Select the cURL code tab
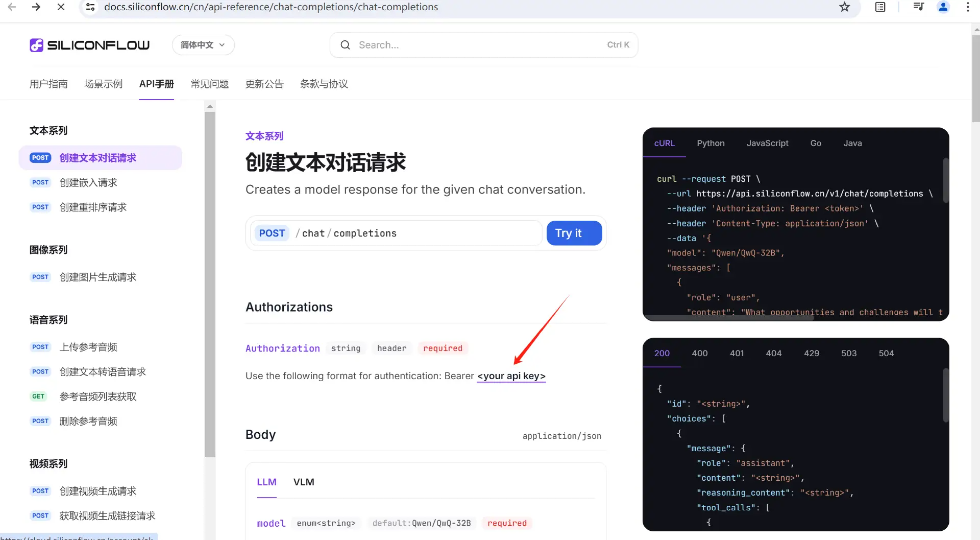 coord(665,143)
